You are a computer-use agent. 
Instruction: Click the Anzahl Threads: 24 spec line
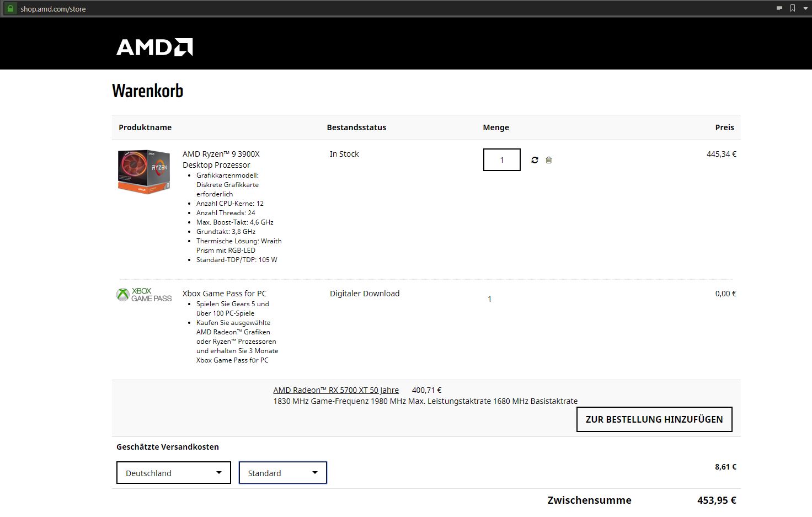coord(226,213)
